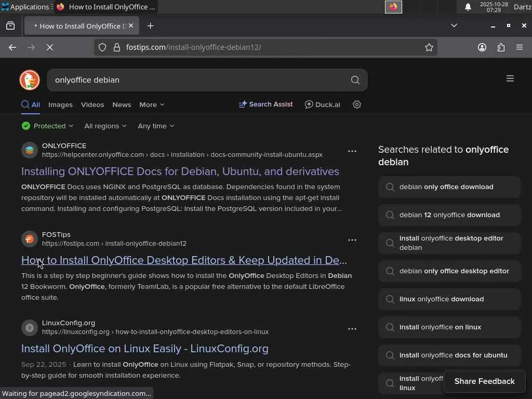The height and width of the screenshot is (399, 532).
Task: Open options for the FOSTips result
Action: (352, 240)
